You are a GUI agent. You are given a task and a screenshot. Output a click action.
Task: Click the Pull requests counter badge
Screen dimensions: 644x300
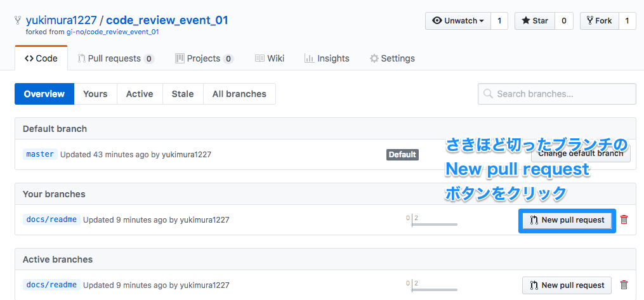[149, 59]
